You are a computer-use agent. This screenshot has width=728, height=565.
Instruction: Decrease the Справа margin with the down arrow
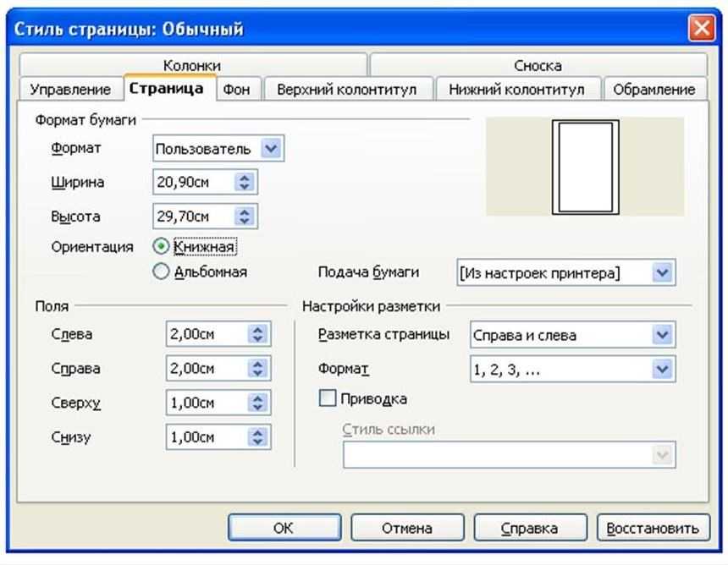[258, 373]
